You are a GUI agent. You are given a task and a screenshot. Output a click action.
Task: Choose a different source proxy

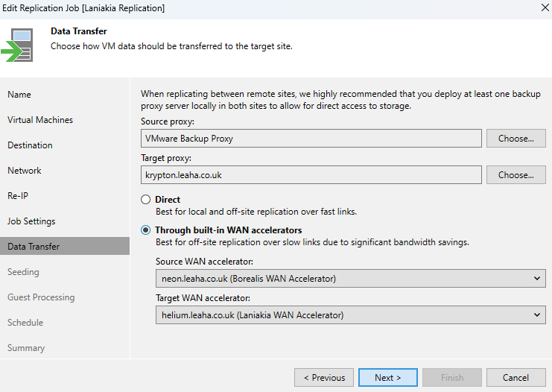(x=516, y=139)
